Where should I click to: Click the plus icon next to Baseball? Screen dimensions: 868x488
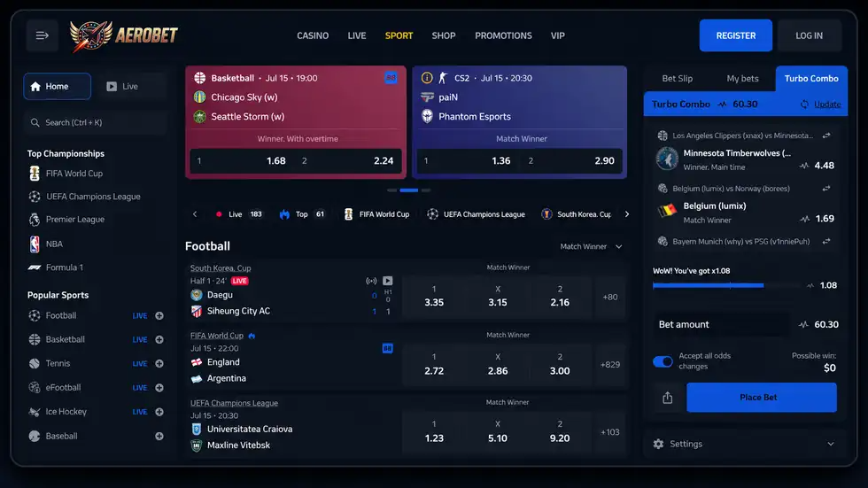pos(159,436)
